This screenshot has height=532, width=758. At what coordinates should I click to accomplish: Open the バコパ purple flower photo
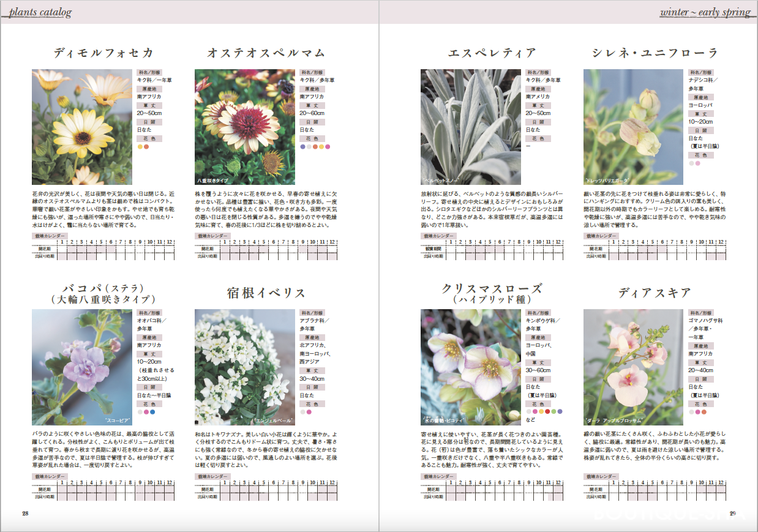click(82, 367)
